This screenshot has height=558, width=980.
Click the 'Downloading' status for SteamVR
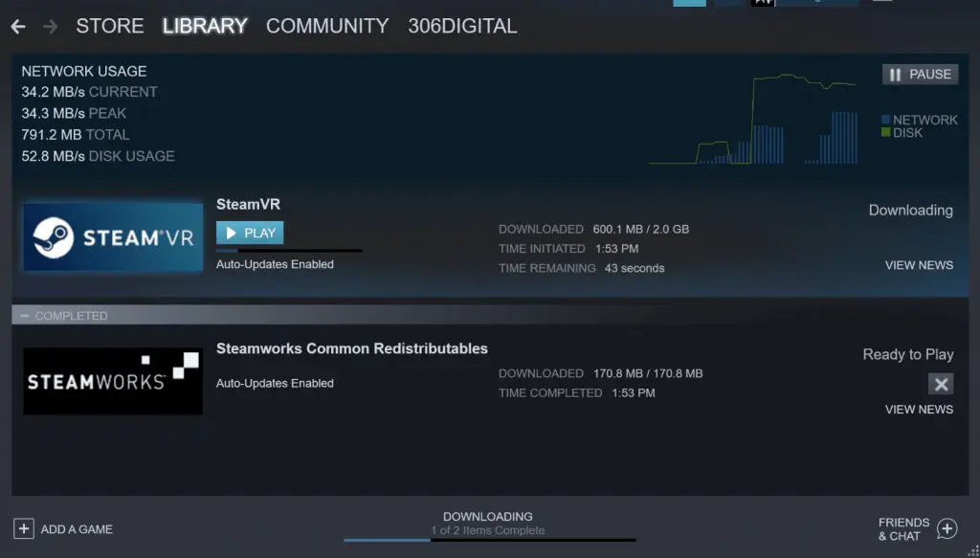(x=911, y=210)
